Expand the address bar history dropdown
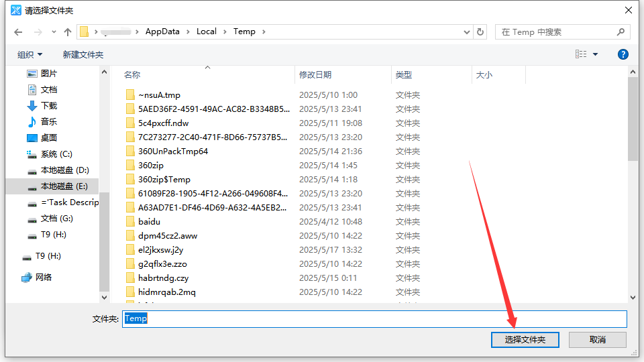Viewport: 644px width, 362px height. click(467, 32)
